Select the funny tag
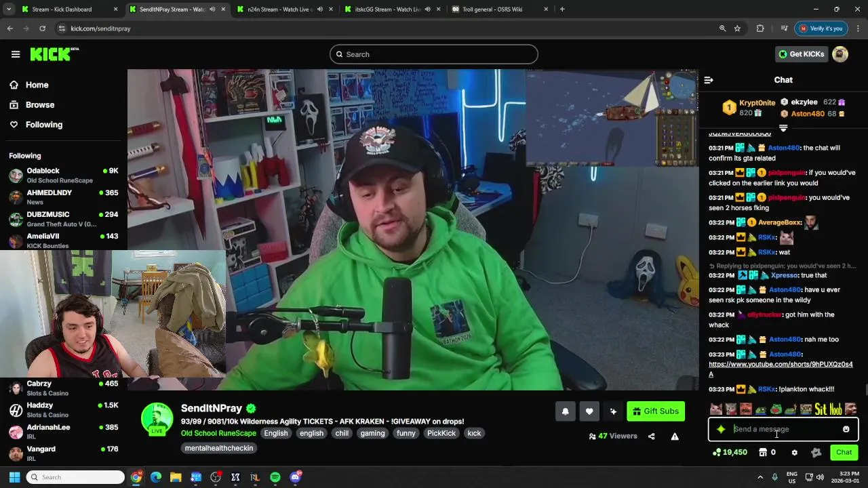This screenshot has width=868, height=488. point(406,433)
